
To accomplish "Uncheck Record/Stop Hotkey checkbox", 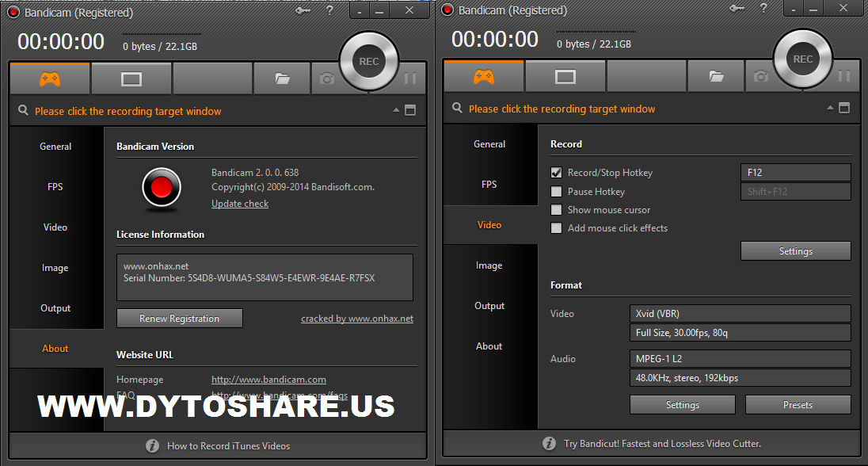I will pos(556,172).
